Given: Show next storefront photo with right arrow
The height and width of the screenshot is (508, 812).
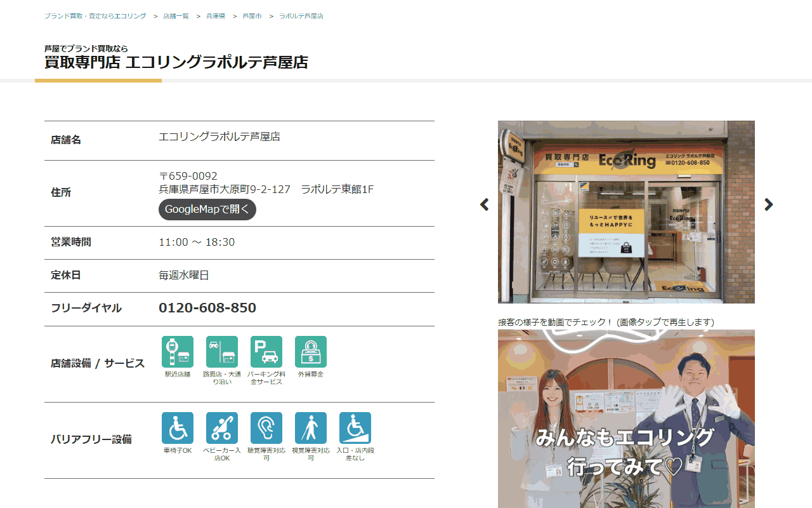Looking at the screenshot, I should (768, 204).
